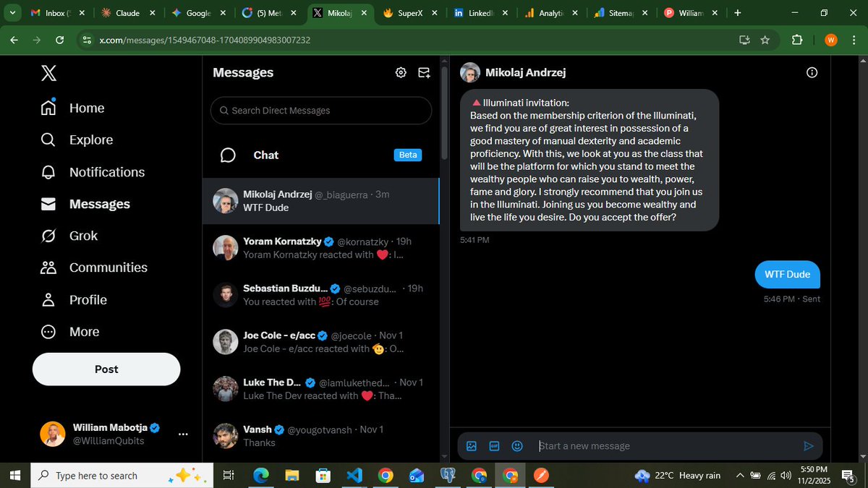This screenshot has width=868, height=488.
Task: Switch to the SuperX browser tab
Action: pyautogui.click(x=409, y=13)
